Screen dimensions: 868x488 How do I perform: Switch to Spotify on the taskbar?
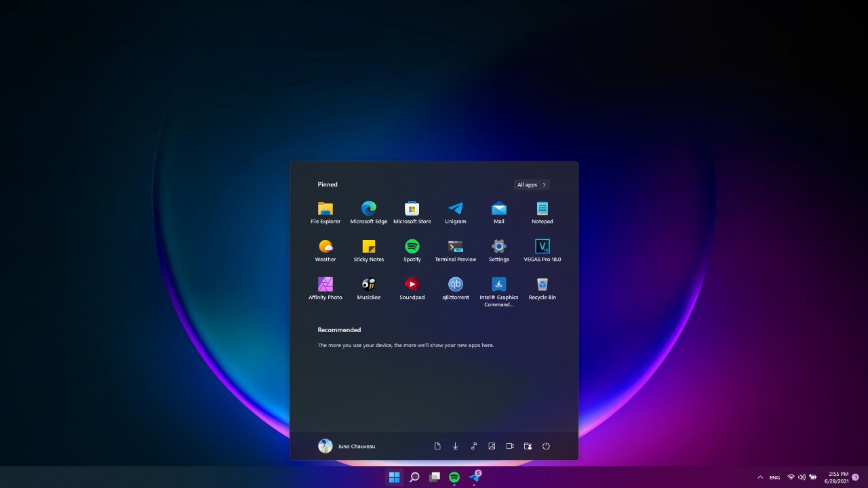[454, 477]
